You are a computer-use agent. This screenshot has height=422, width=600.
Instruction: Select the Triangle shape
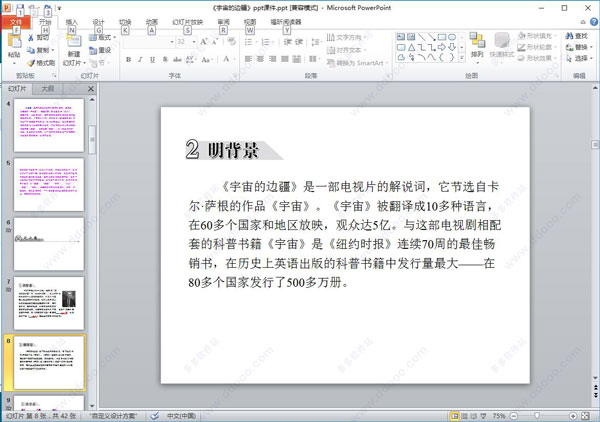point(411,47)
